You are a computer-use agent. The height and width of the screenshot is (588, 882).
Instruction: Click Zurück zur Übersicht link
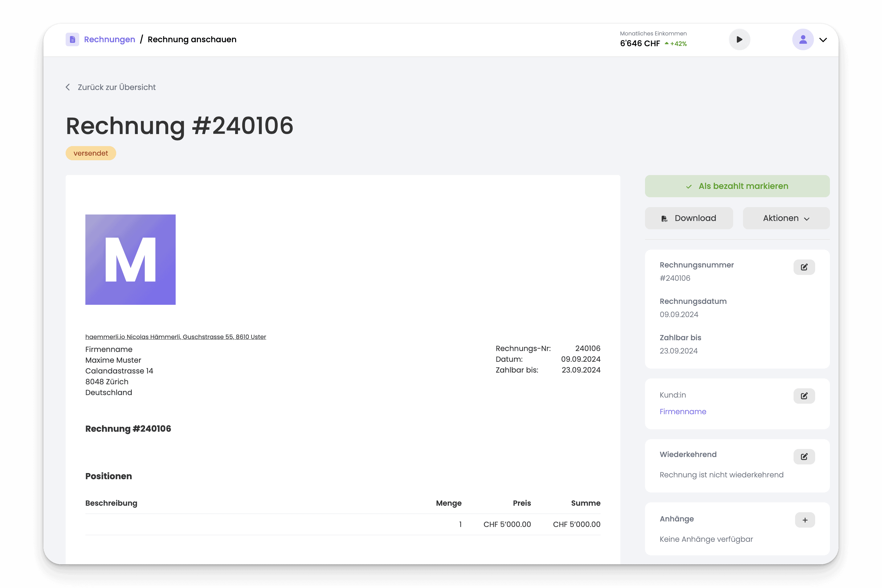tap(116, 87)
